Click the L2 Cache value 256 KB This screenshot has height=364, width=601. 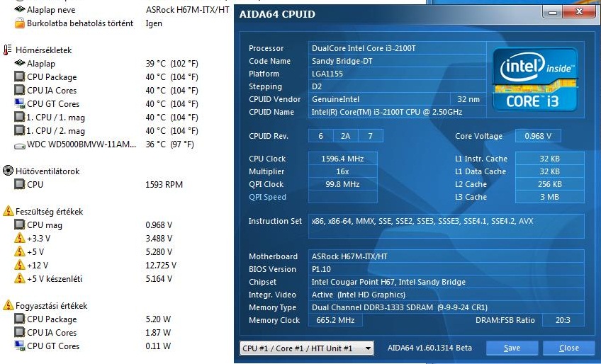click(x=550, y=184)
